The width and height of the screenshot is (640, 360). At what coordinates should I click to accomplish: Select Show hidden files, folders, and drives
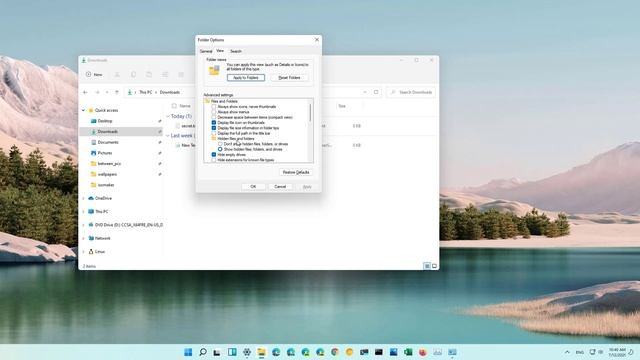(220, 149)
